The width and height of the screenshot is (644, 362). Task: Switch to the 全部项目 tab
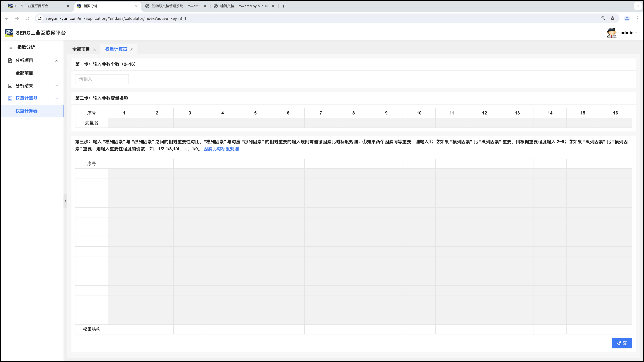click(x=81, y=49)
